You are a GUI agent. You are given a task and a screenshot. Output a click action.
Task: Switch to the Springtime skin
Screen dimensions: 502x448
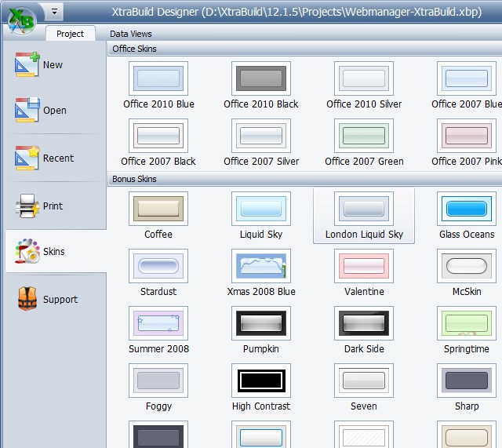pos(467,330)
